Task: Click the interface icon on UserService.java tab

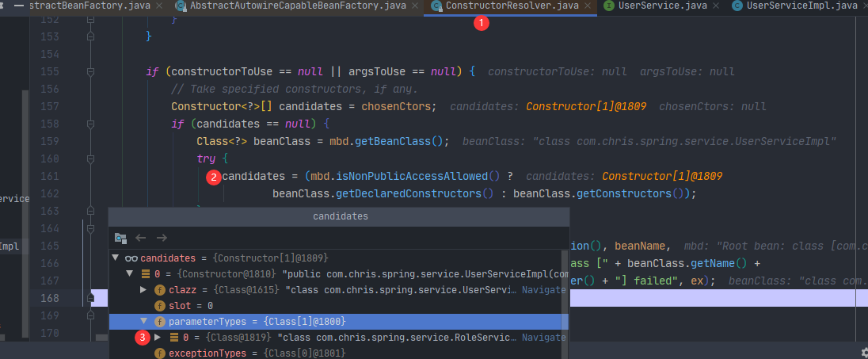Action: pyautogui.click(x=609, y=6)
